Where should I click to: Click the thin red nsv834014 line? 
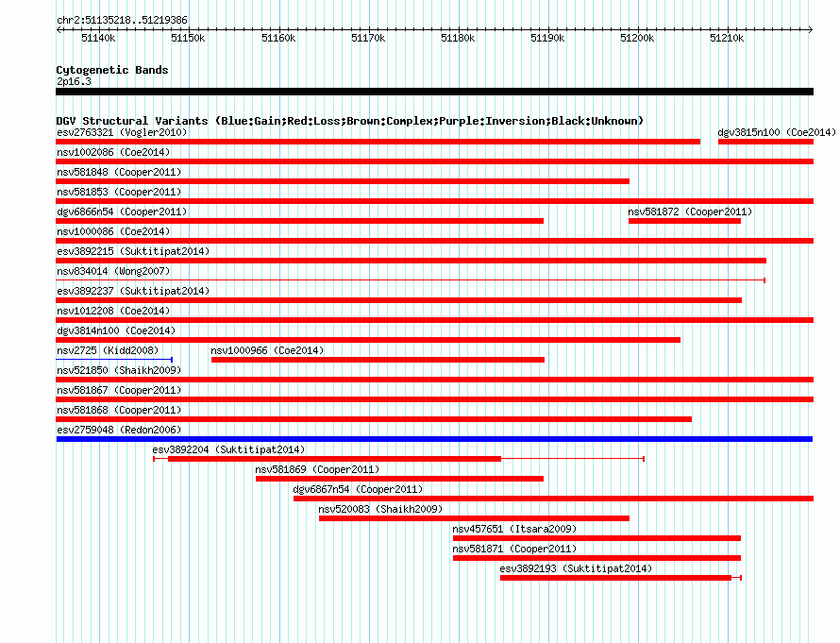pyautogui.click(x=411, y=280)
